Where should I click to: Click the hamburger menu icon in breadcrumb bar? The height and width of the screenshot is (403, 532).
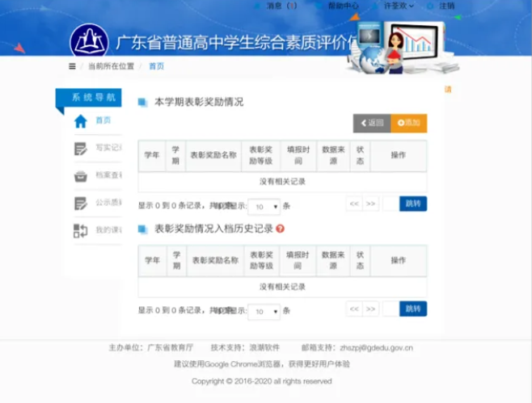(73, 66)
